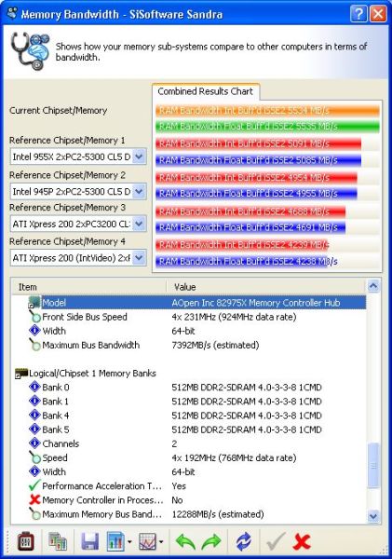The image size is (392, 559).
Task: Open the ATI Xpress 200 (IntVideo) dropdown
Action: pyautogui.click(x=139, y=258)
